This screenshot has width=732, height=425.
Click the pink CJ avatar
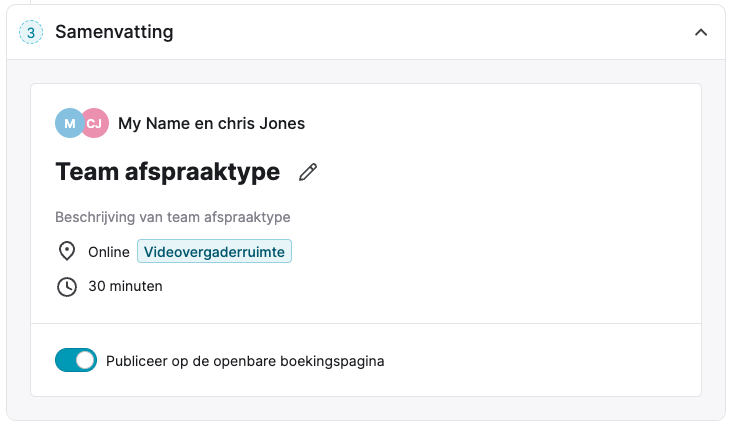tap(95, 123)
